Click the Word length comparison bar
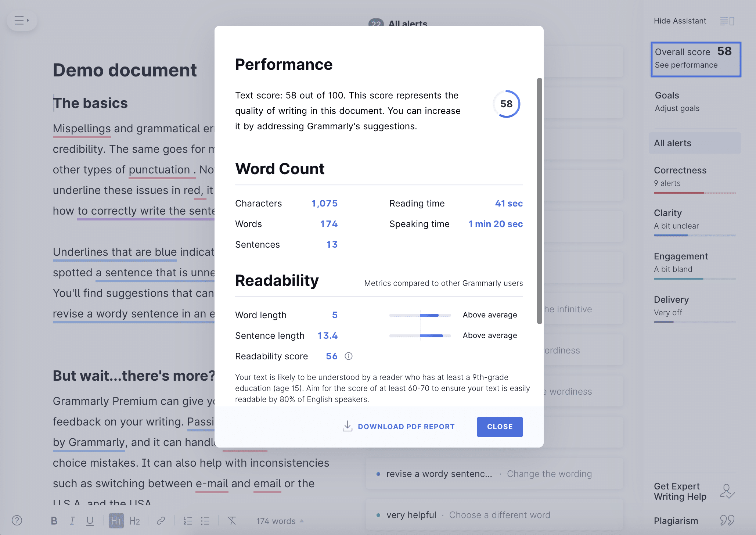756x535 pixels. click(x=420, y=315)
